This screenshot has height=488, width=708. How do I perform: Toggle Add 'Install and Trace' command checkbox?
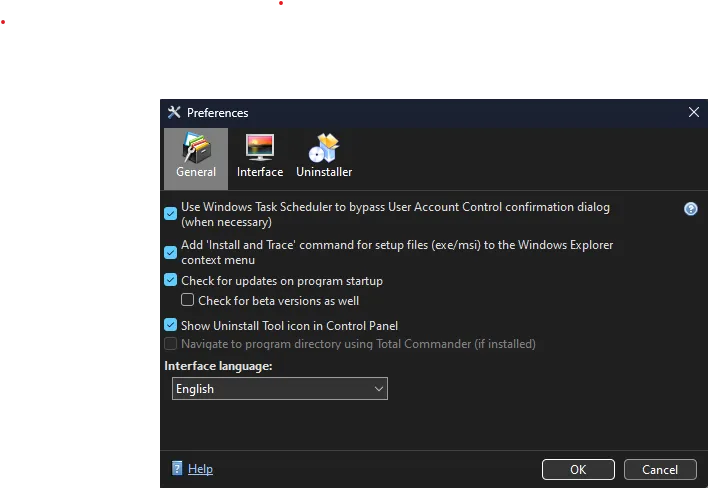171,252
